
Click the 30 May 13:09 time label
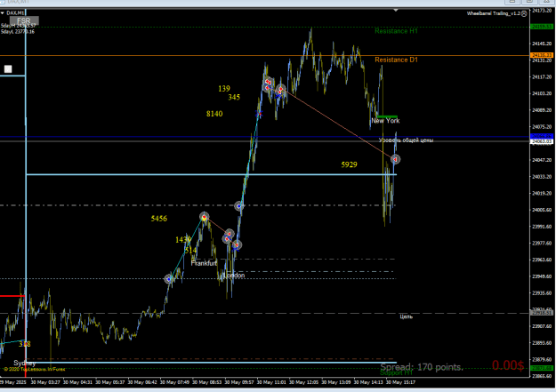336,382
